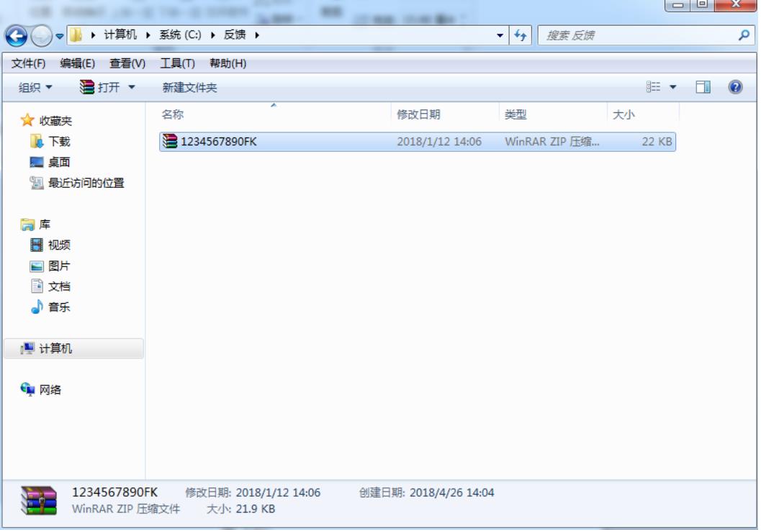Open 最近访问的位置 in sidebar
The width and height of the screenshot is (761, 532).
(x=85, y=184)
